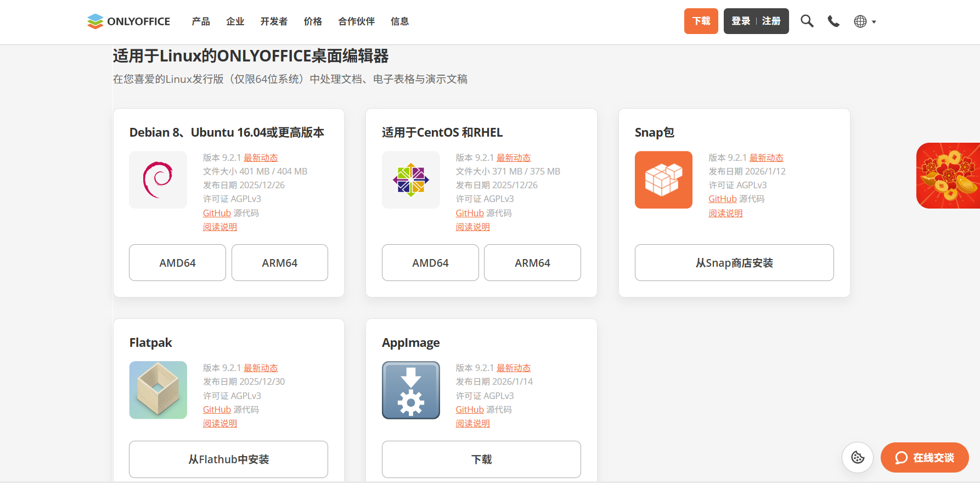The width and height of the screenshot is (980, 483).
Task: Open GitHub link in CentOS card
Action: point(470,213)
